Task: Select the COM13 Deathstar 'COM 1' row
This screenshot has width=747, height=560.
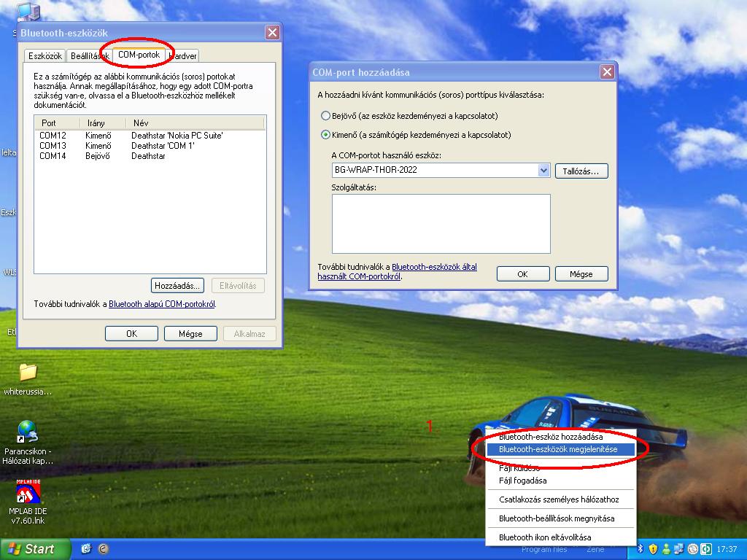Action: click(x=150, y=146)
